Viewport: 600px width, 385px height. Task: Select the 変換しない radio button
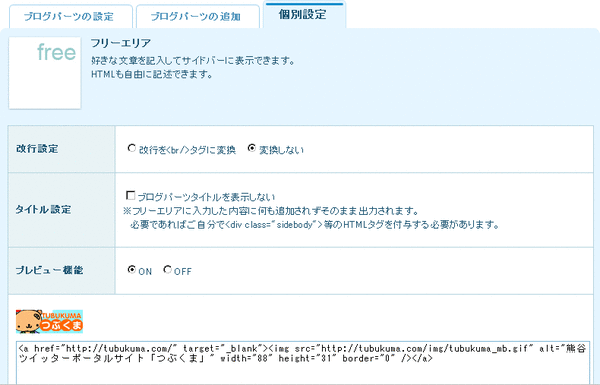pyautogui.click(x=251, y=148)
